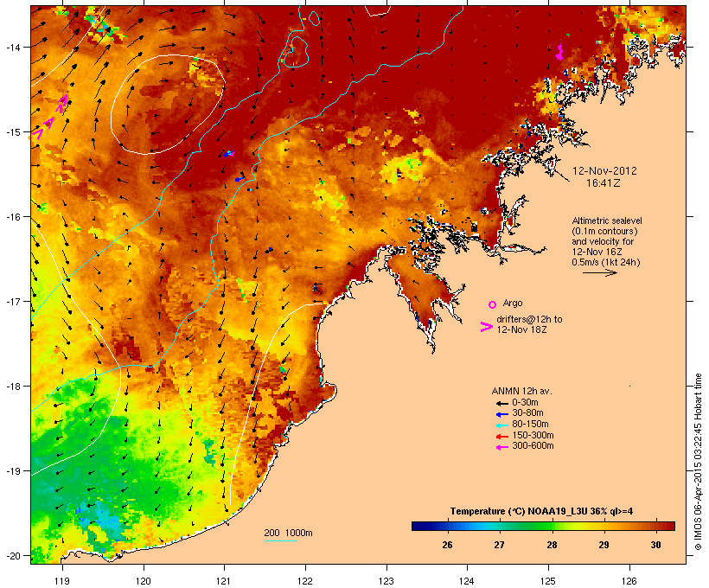The height and width of the screenshot is (588, 709).
Task: Click the '80-150m' depth label
Action: point(530,425)
